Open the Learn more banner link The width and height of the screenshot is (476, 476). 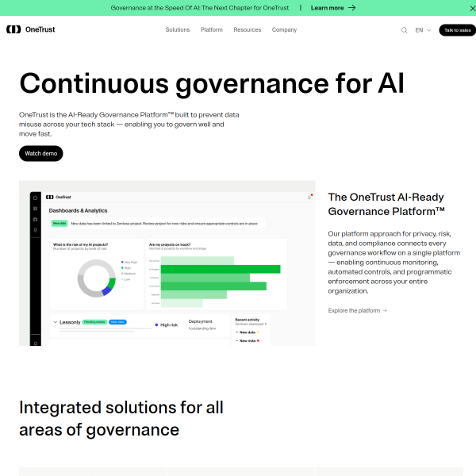[x=333, y=8]
